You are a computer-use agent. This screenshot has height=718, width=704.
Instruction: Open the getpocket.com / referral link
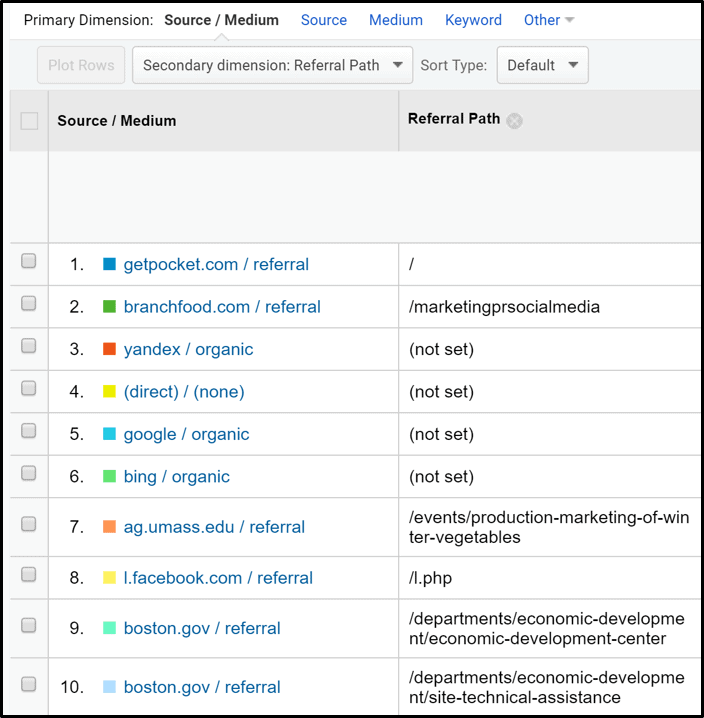click(216, 265)
